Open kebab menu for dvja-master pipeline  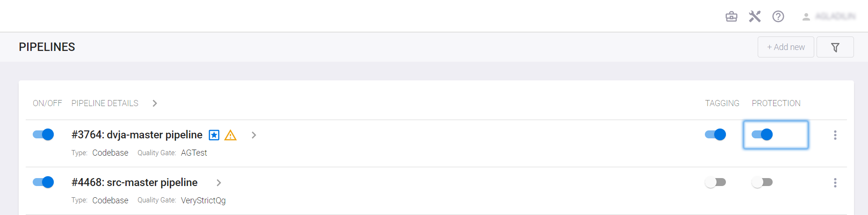[x=835, y=135]
